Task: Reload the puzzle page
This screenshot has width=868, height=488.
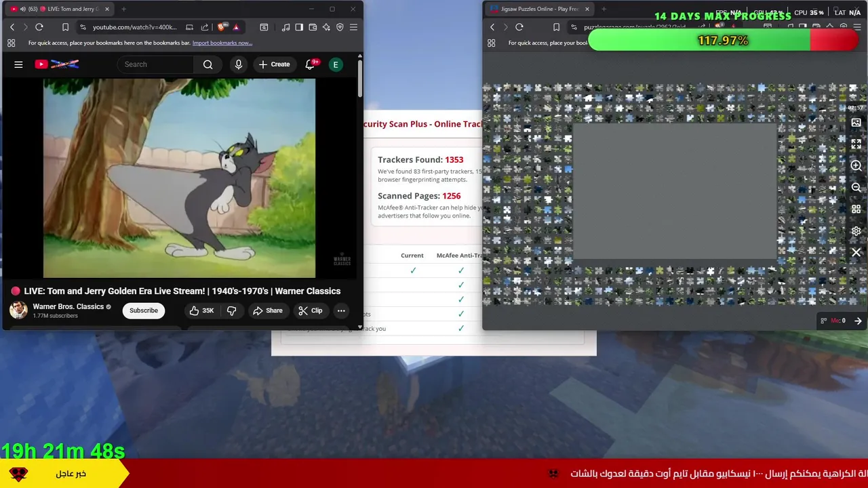Action: [519, 27]
